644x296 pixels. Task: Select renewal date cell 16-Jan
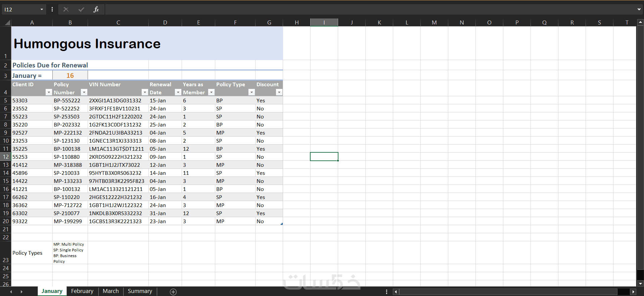(x=165, y=197)
